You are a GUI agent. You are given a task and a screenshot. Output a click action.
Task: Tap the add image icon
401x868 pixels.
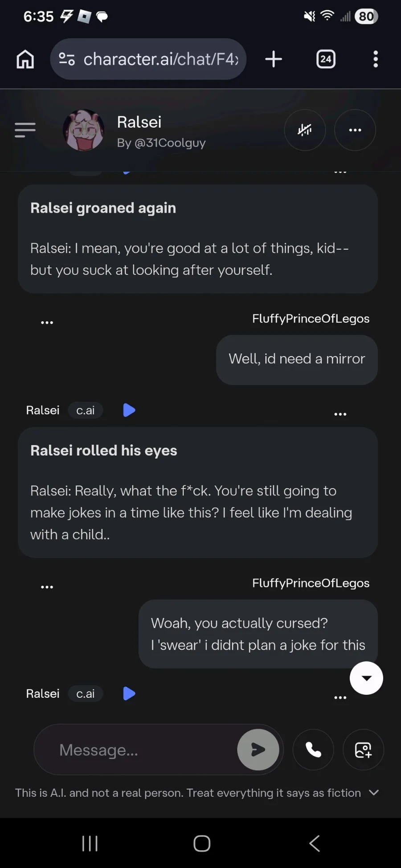363,750
